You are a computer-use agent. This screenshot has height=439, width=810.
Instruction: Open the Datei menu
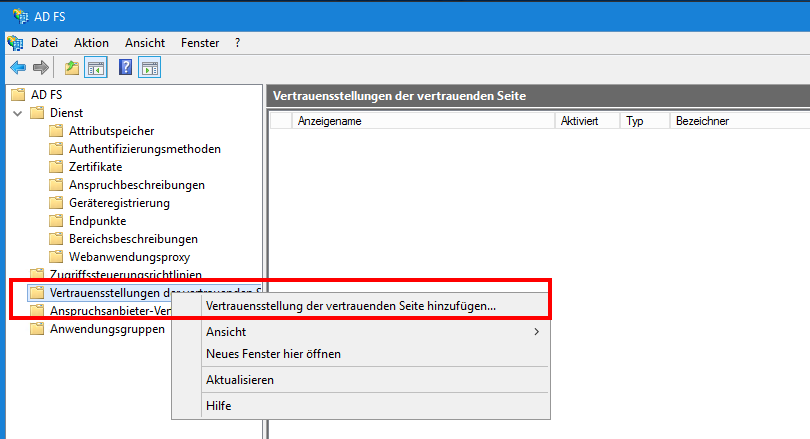click(x=44, y=43)
